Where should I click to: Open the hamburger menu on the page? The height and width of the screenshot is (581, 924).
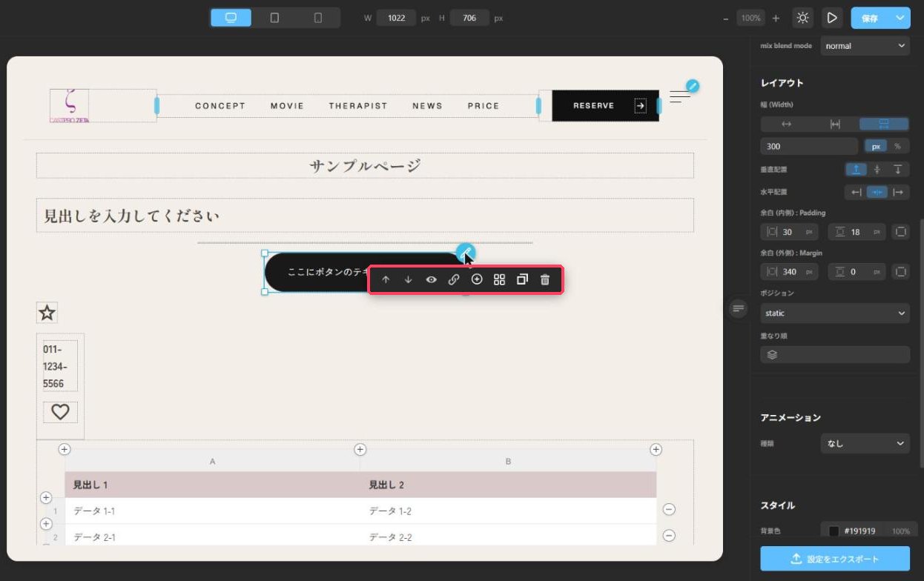(x=679, y=96)
